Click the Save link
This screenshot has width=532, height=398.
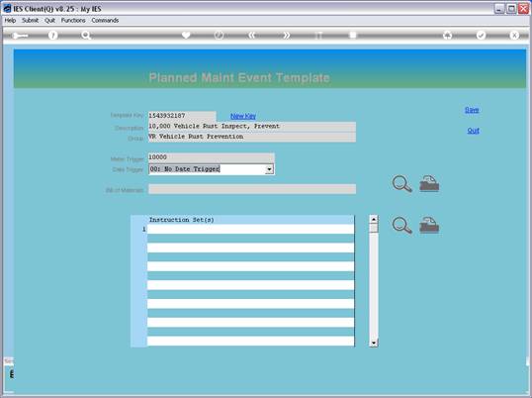pos(472,110)
